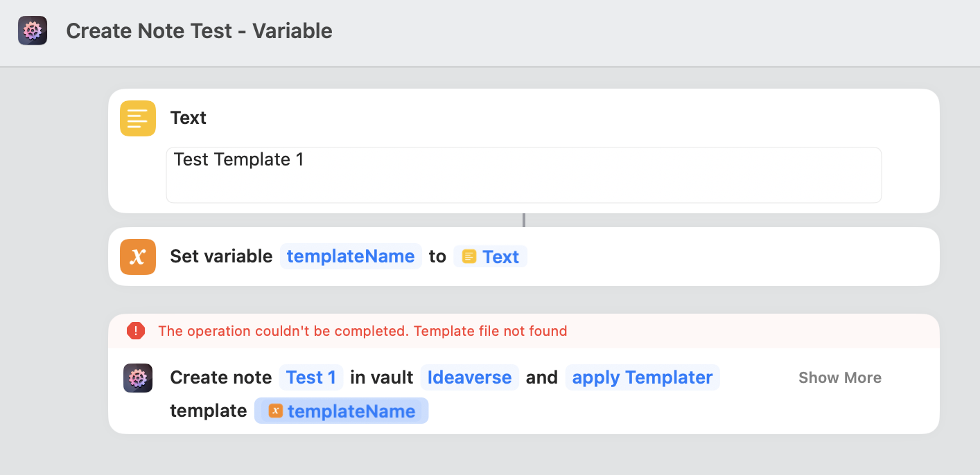Select the Create note action by its label
Viewport: 980px width, 475px height.
[x=220, y=377]
